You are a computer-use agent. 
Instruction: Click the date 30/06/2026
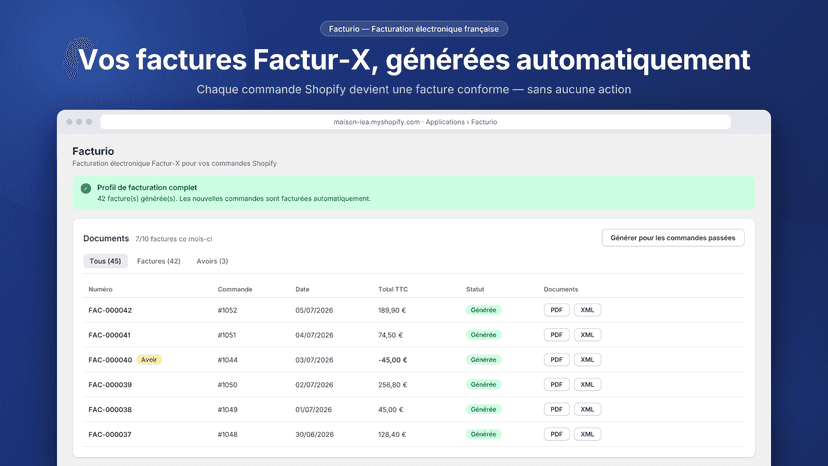pos(314,434)
